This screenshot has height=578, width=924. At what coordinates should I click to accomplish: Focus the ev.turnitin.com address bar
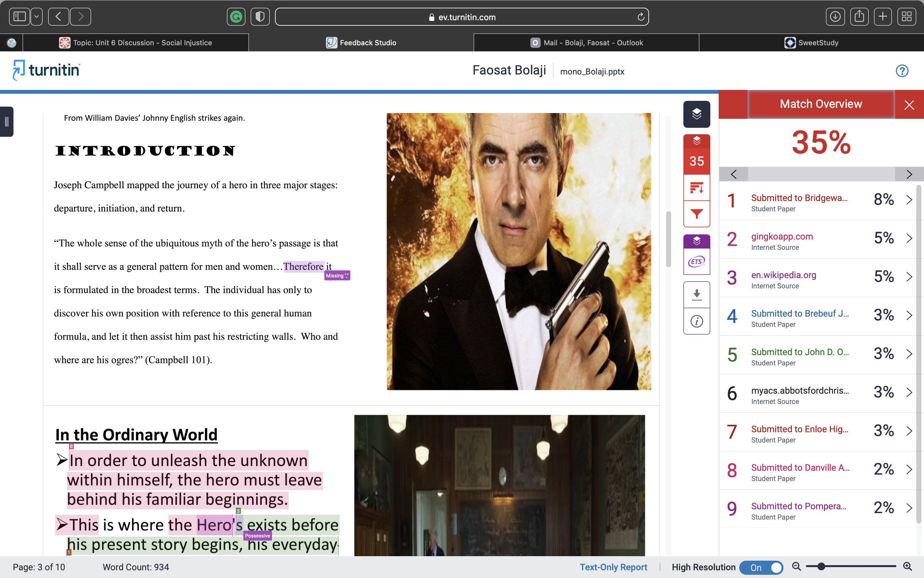pos(462,17)
